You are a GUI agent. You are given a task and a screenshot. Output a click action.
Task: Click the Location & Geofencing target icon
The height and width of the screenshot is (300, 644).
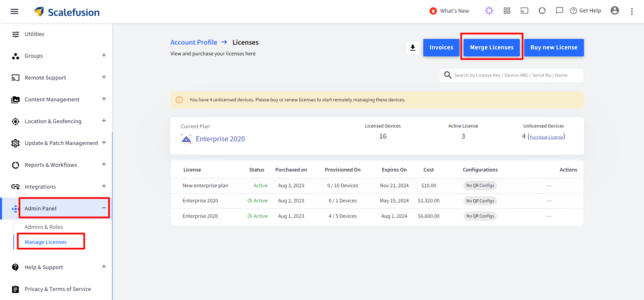[x=15, y=121]
